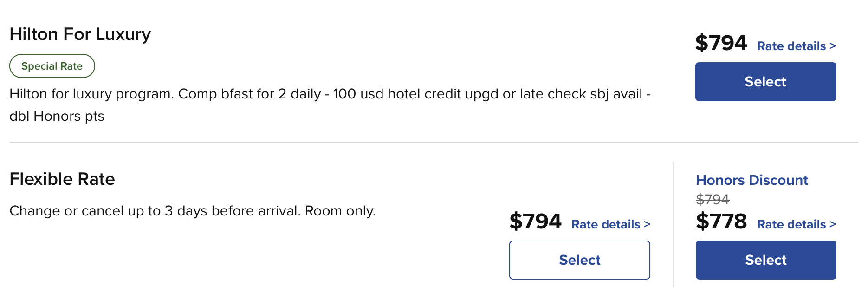Click the Honors Discount label
The height and width of the screenshot is (300, 868).
(x=751, y=180)
